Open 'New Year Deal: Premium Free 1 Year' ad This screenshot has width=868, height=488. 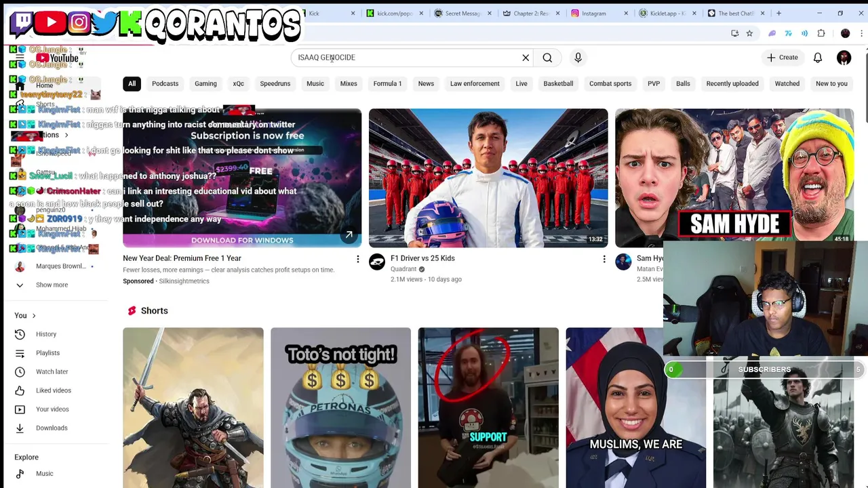click(182, 258)
